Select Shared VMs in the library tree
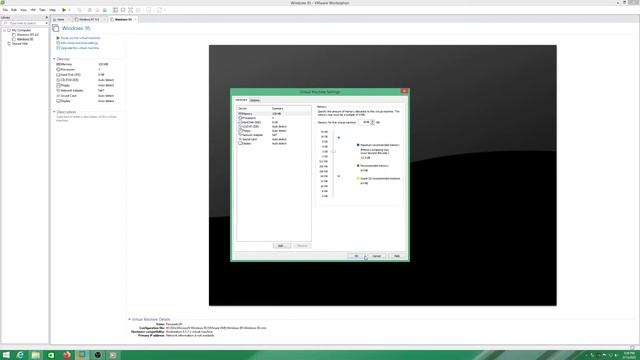Image resolution: width=640 pixels, height=360 pixels. point(20,44)
